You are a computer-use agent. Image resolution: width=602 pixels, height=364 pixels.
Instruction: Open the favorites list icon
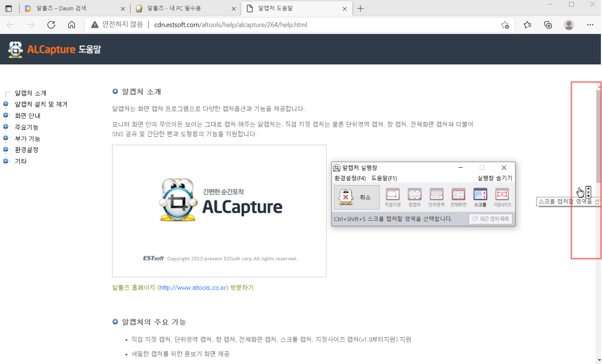tap(527, 25)
